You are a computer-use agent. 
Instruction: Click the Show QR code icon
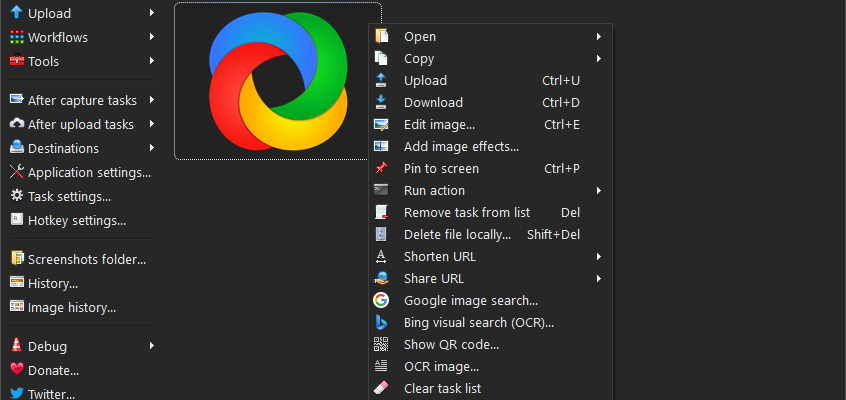click(x=381, y=344)
